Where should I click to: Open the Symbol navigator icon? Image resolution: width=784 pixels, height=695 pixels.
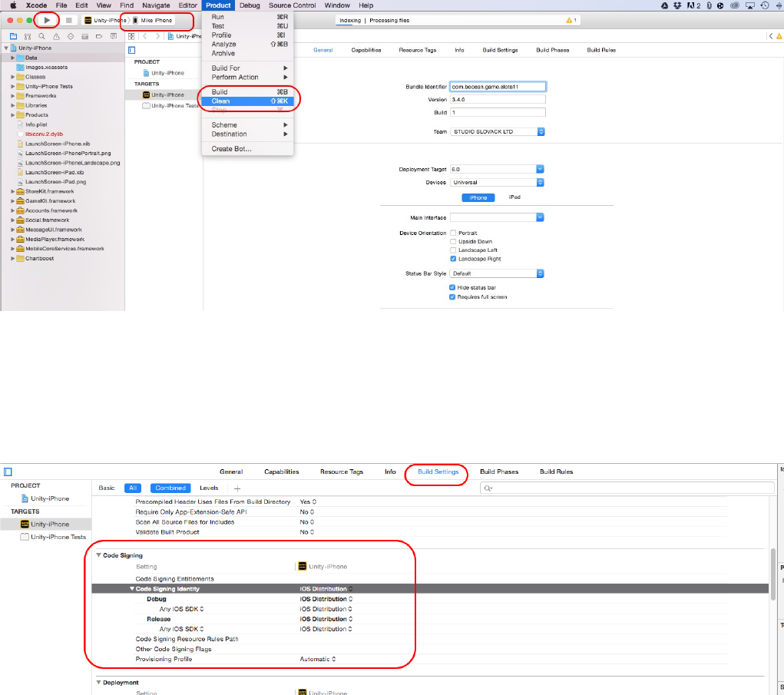click(x=28, y=36)
